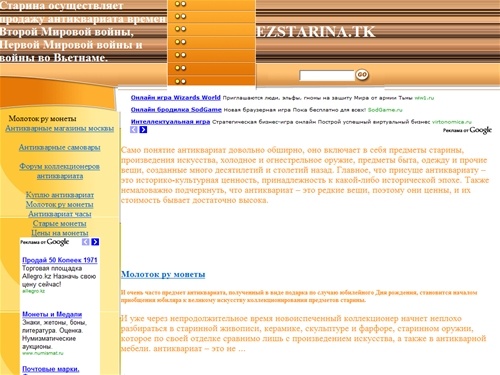Open Молоток ру монеты sidebar link
The image size is (500, 375).
[60, 204]
